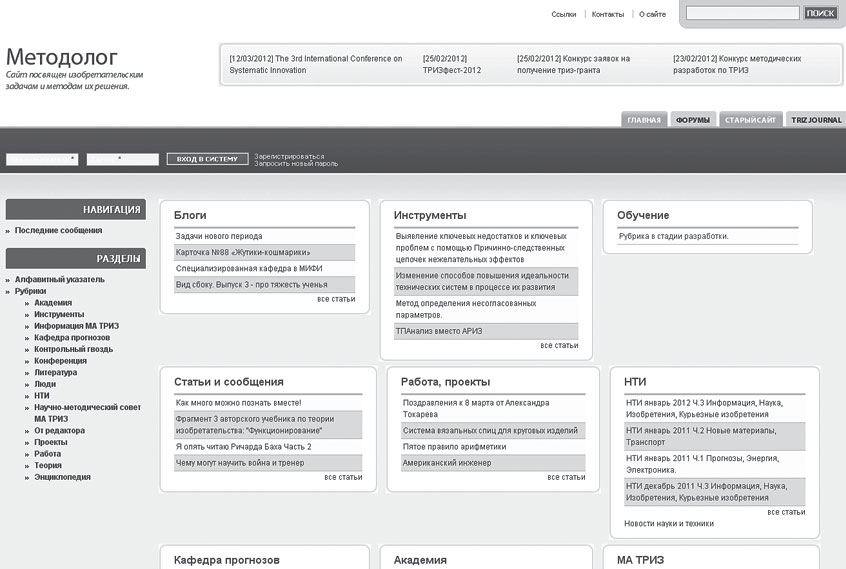Open Выявление ключевых недостатков article

point(481,248)
